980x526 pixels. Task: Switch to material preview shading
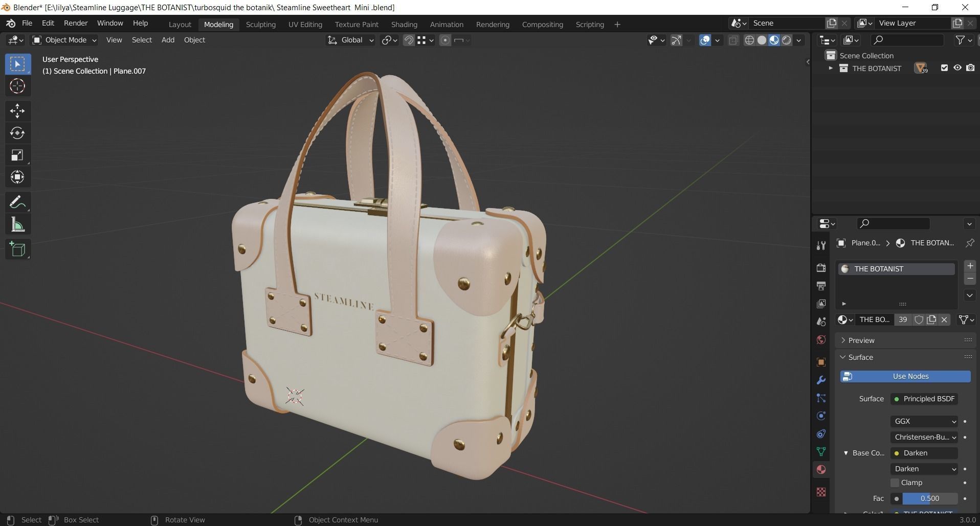coord(774,40)
